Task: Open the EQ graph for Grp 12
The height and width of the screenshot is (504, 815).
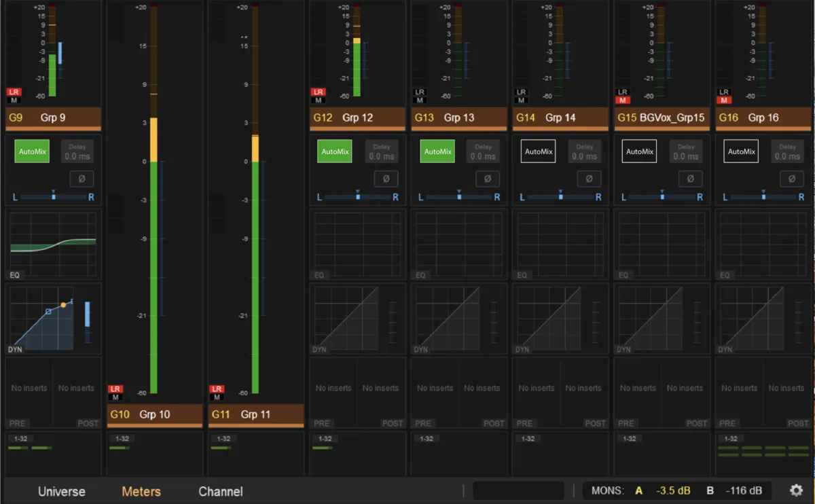Action: (x=357, y=245)
